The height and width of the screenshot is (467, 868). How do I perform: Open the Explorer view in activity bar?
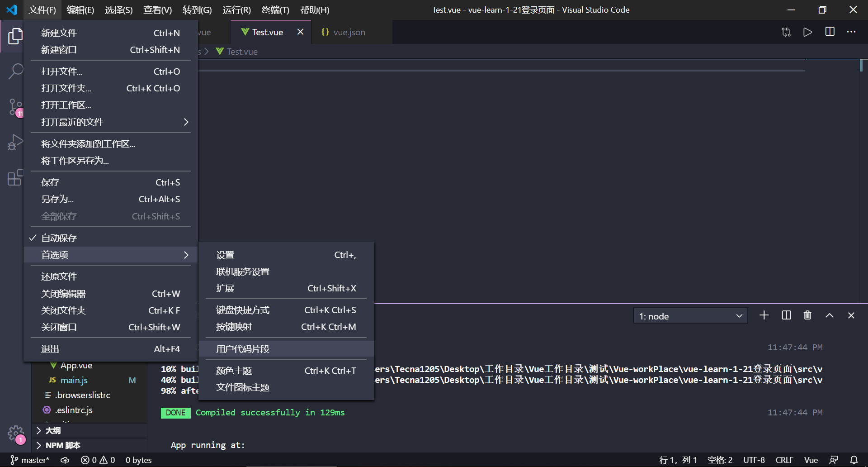pos(15,36)
